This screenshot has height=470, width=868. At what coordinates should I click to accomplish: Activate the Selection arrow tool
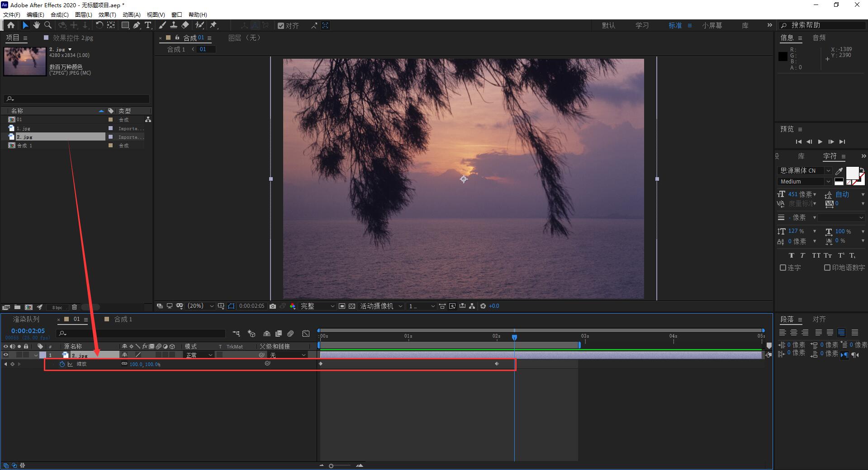[25, 25]
